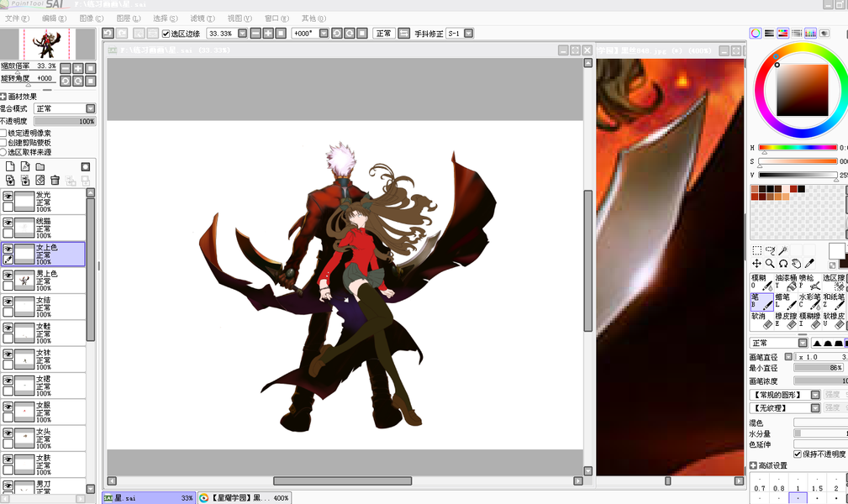
Task: Select the lasso selection tool
Action: pos(770,250)
